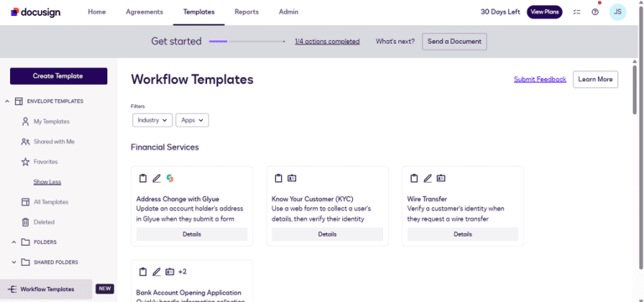Click the Submit Feedback link

pyautogui.click(x=540, y=80)
